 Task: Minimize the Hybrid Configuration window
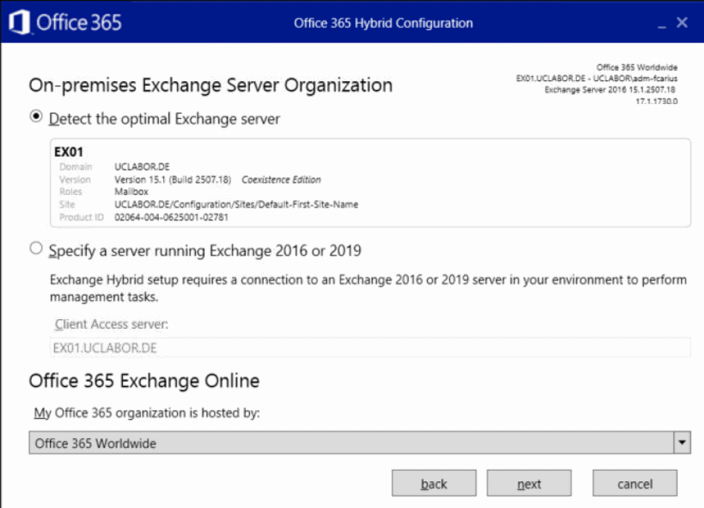click(661, 25)
